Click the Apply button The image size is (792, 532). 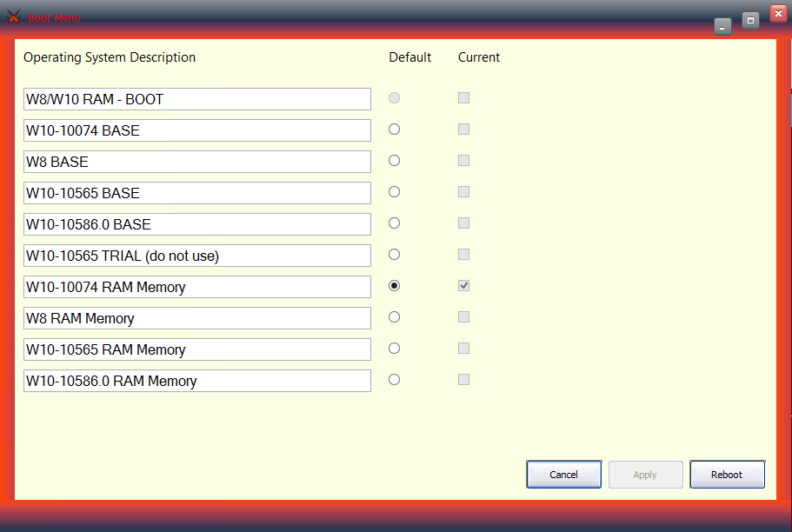(646, 475)
